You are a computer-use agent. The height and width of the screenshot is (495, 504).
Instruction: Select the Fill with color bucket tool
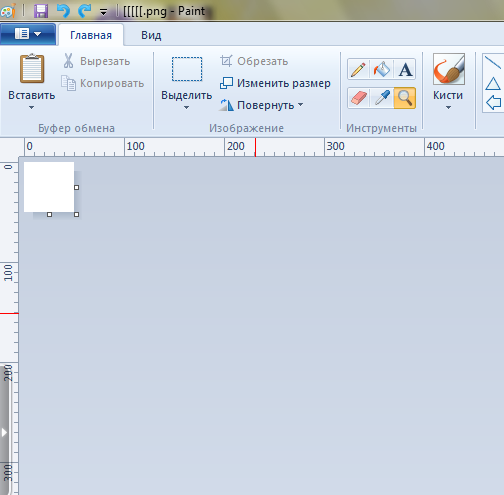click(x=382, y=69)
